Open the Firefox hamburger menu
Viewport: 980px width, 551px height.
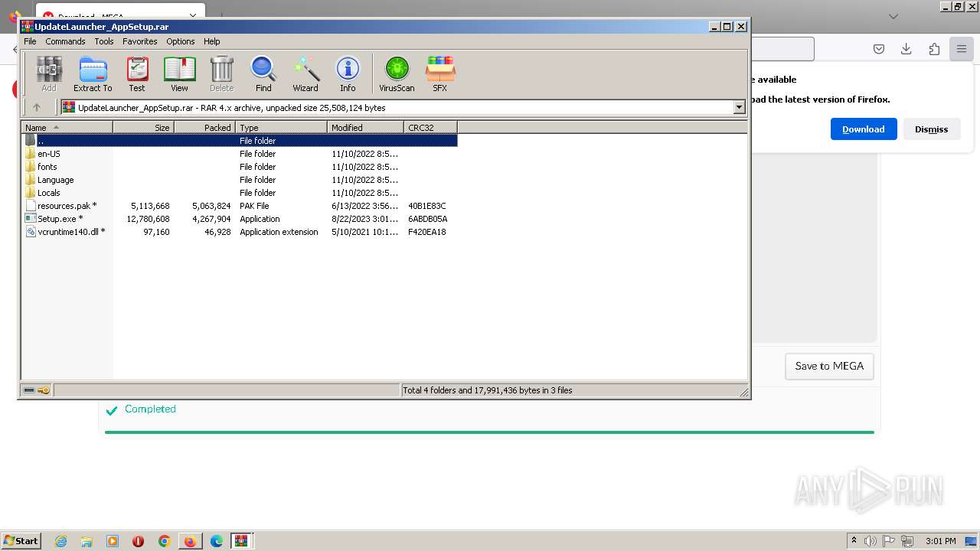[x=961, y=49]
